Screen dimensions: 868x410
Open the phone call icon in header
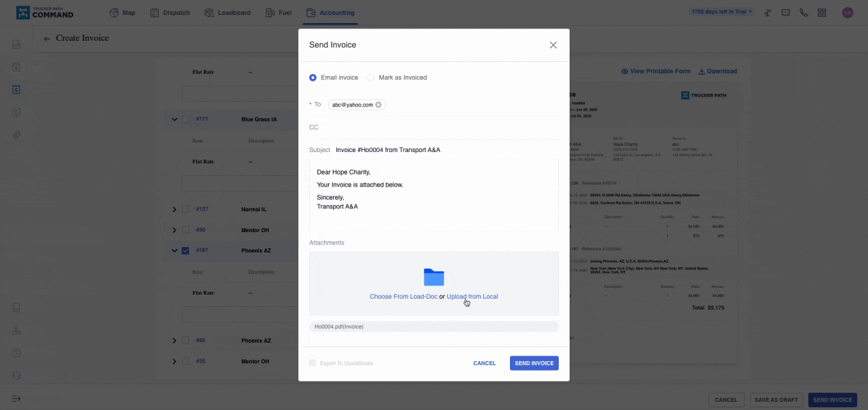pyautogui.click(x=804, y=12)
